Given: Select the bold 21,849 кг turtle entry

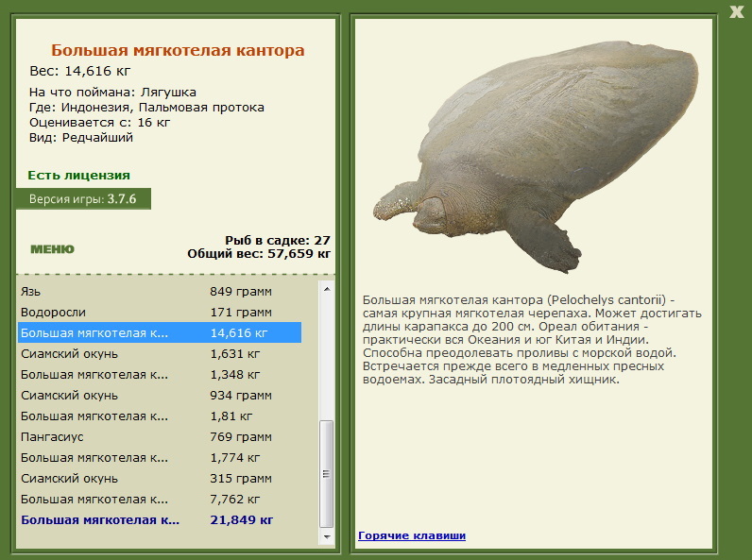Looking at the screenshot, I should click(x=160, y=519).
